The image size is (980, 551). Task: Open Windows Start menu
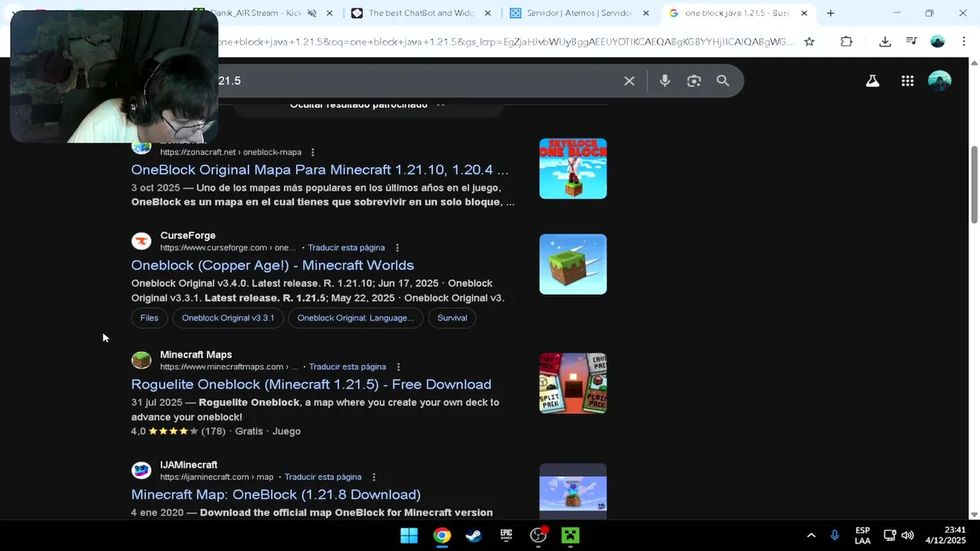point(409,536)
